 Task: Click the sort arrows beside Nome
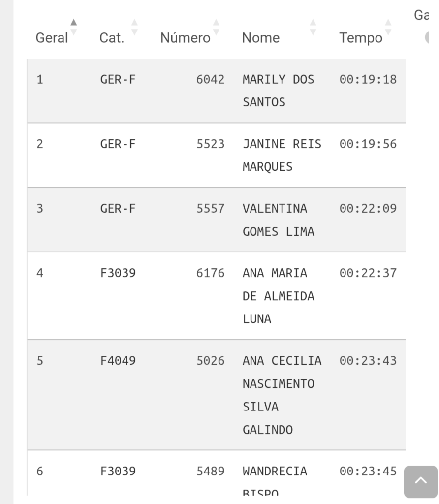click(x=313, y=27)
